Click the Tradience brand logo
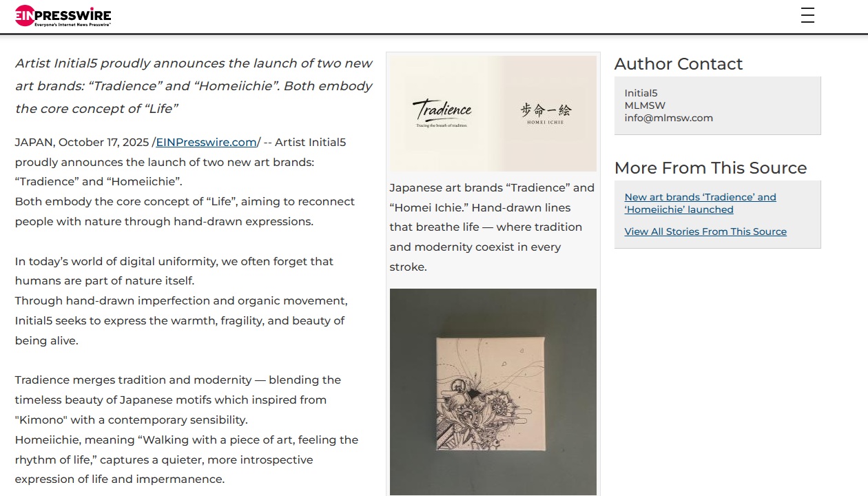Image resolution: width=868 pixels, height=496 pixels. [x=442, y=112]
